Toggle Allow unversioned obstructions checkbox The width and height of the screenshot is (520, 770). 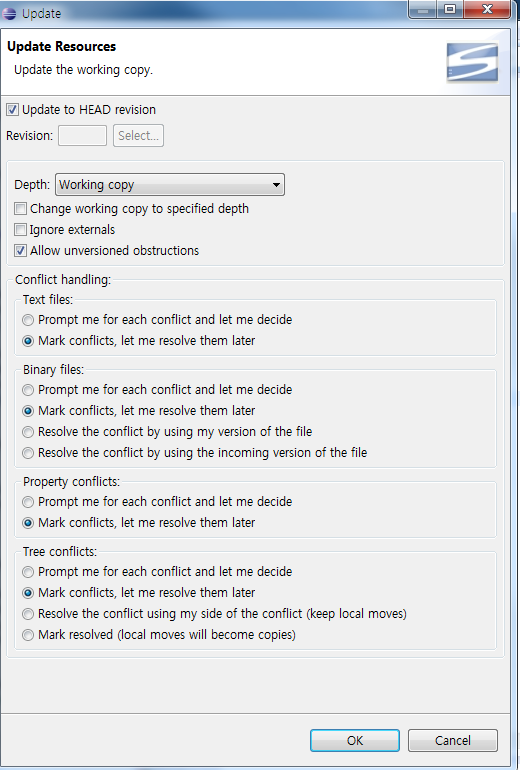20,251
